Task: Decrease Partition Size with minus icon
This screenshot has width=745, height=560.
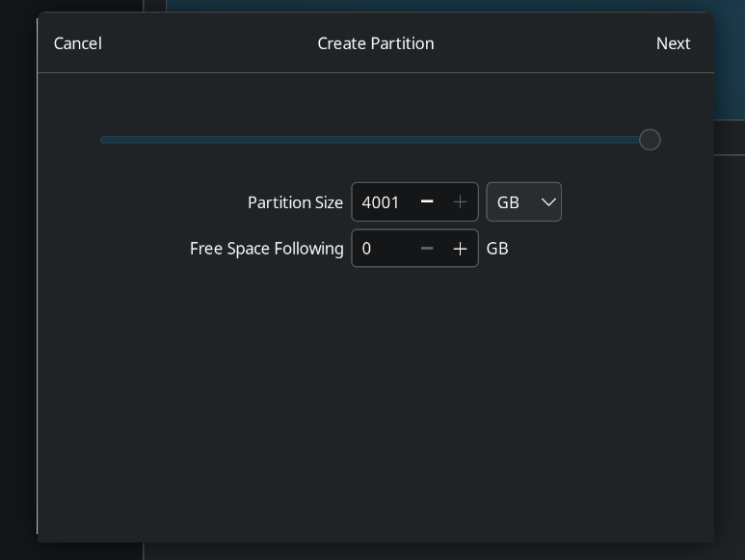Action: (x=427, y=202)
